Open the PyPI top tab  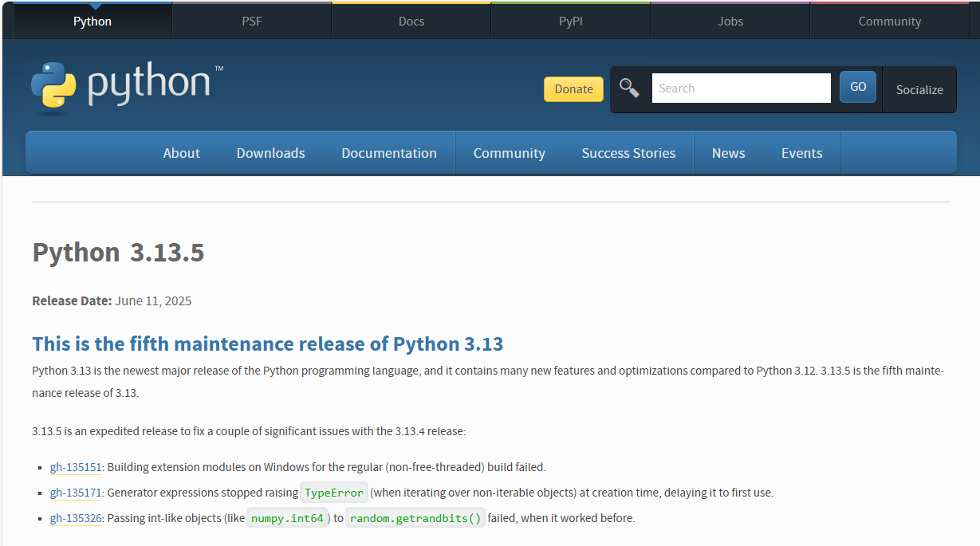pyautogui.click(x=571, y=22)
